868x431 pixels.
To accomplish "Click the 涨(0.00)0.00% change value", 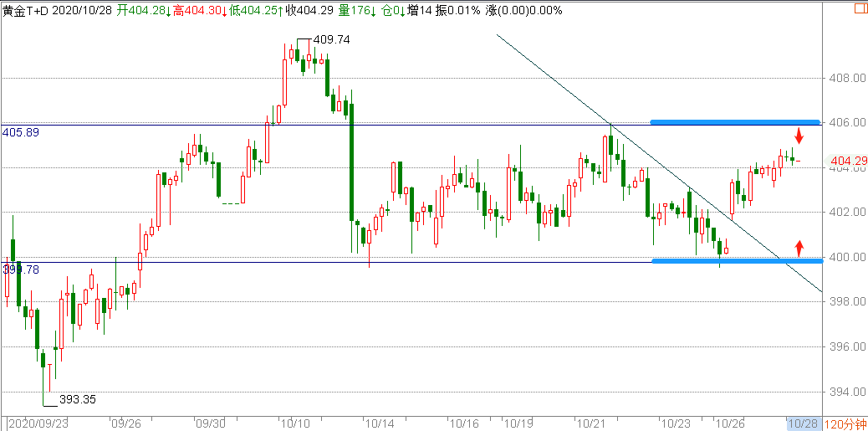I will tap(523, 11).
